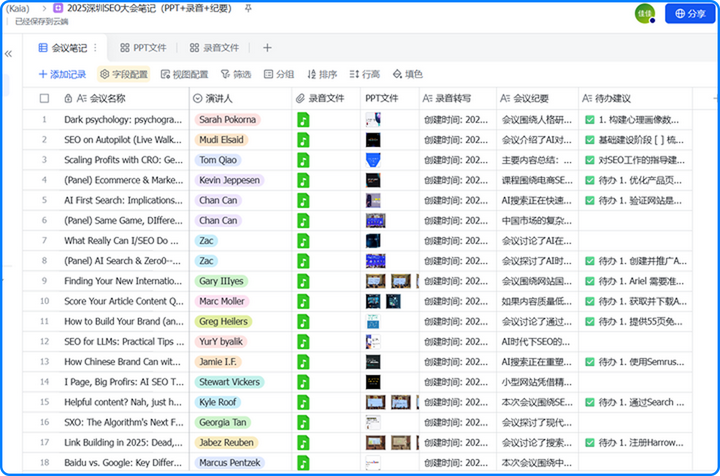Open audio file icon for Marcus Pentzek row
The width and height of the screenshot is (720, 476).
(303, 463)
